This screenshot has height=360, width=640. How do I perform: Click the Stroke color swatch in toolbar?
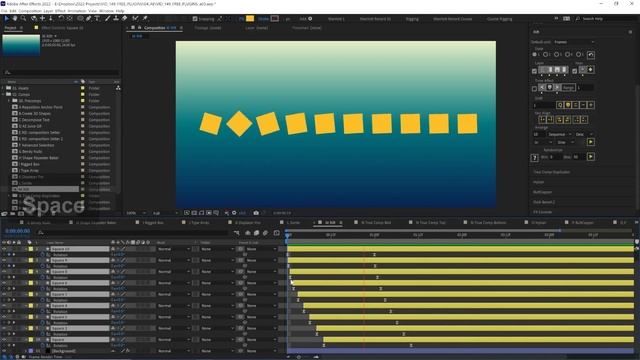click(275, 18)
